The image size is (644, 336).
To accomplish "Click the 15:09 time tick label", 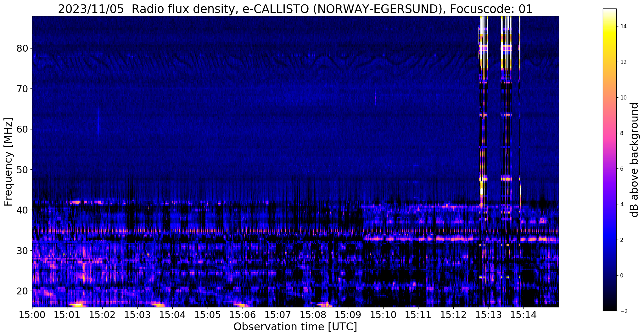I will coord(348,315).
